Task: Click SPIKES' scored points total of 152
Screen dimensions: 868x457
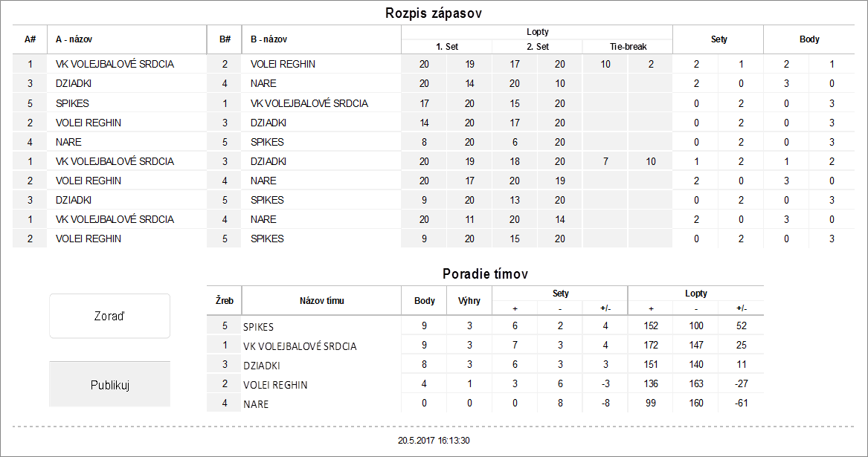Action: click(x=651, y=326)
